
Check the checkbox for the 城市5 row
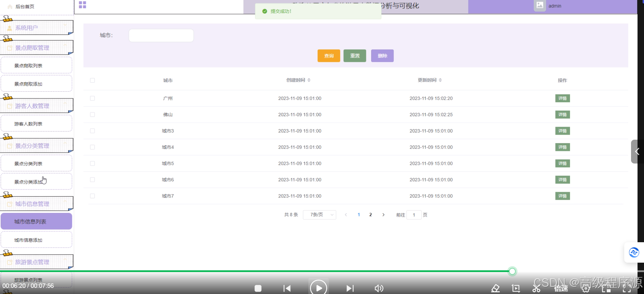point(92,164)
